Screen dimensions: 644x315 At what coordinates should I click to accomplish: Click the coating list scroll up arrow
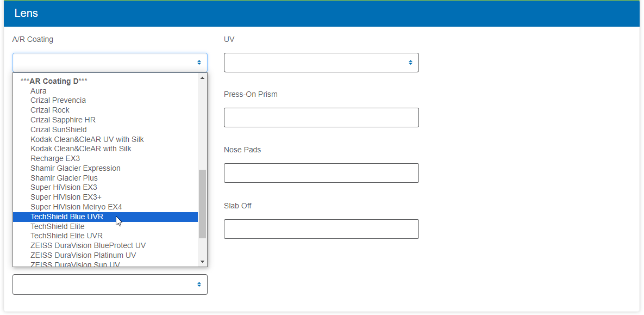coord(202,78)
